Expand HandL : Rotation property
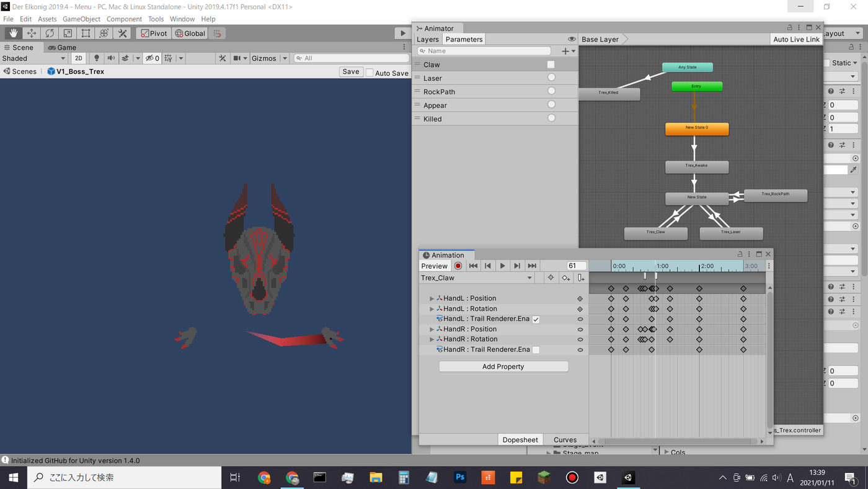The width and height of the screenshot is (868, 489). pyautogui.click(x=432, y=308)
